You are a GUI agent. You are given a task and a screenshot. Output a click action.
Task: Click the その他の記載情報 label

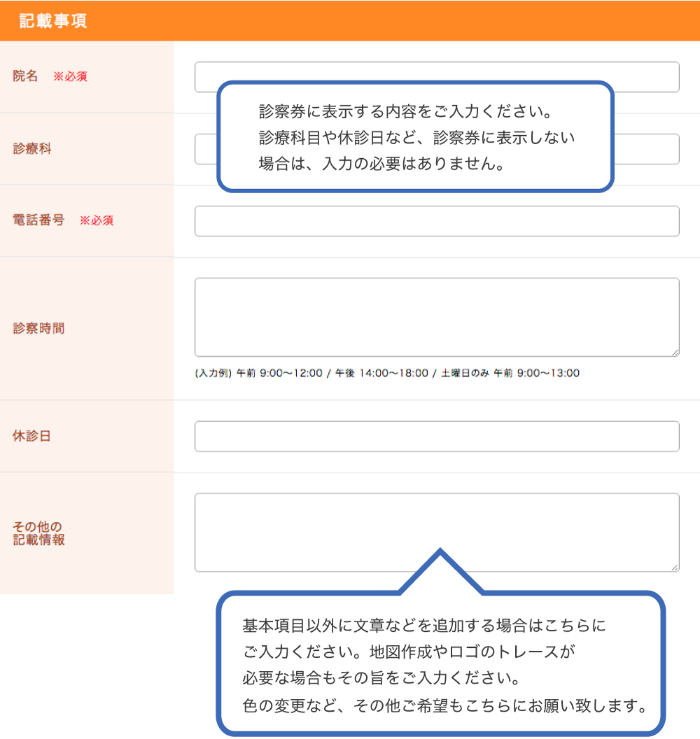pos(38,533)
